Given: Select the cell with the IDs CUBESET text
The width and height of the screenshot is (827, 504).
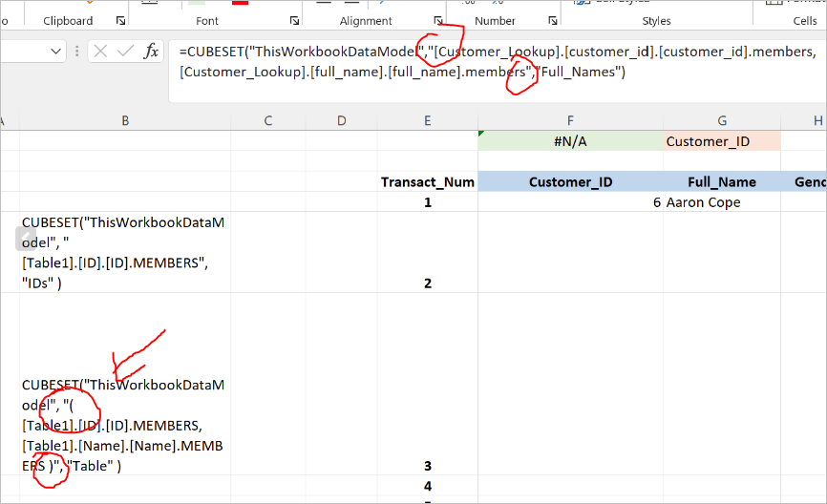Looking at the screenshot, I should (125, 253).
